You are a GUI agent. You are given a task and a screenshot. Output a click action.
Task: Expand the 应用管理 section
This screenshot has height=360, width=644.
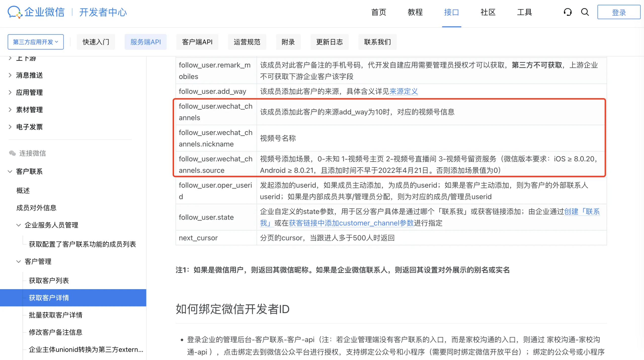(x=10, y=92)
